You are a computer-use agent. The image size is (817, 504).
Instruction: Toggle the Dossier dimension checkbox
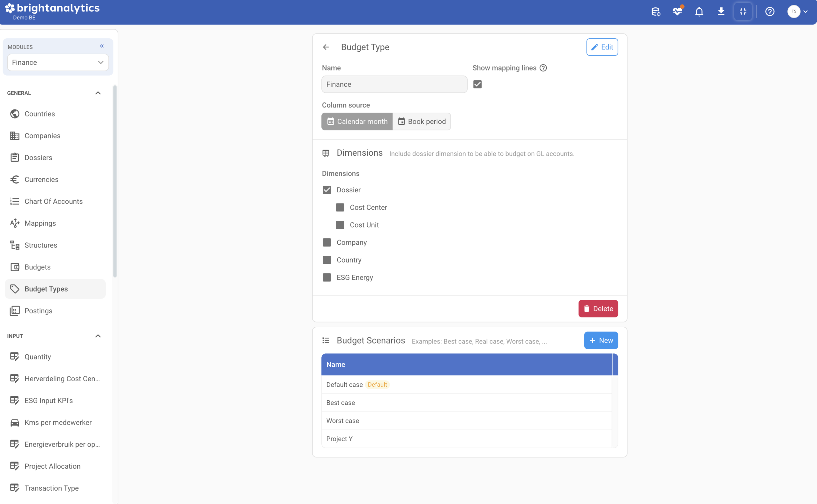pos(327,190)
